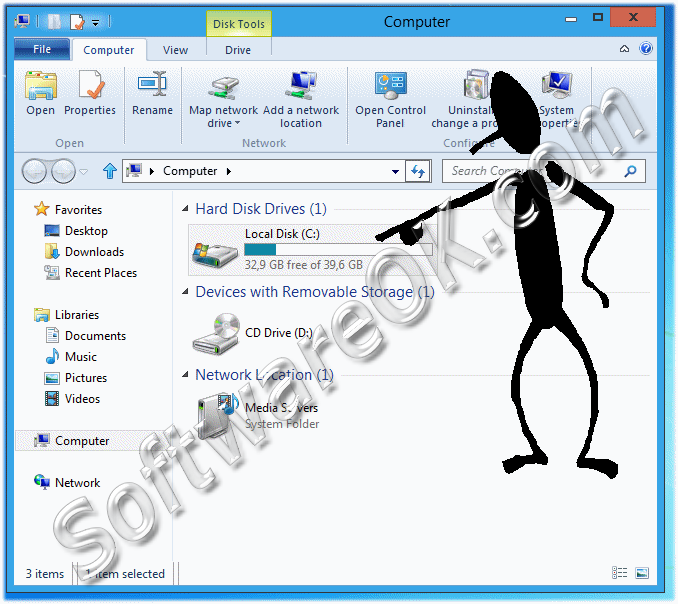Click the arrow before Computer in address bar

point(152,172)
